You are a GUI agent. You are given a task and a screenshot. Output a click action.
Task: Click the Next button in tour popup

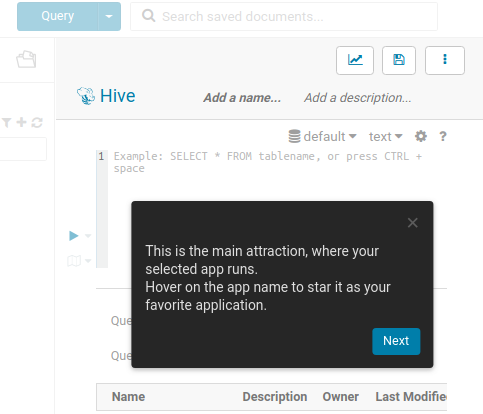coord(396,341)
